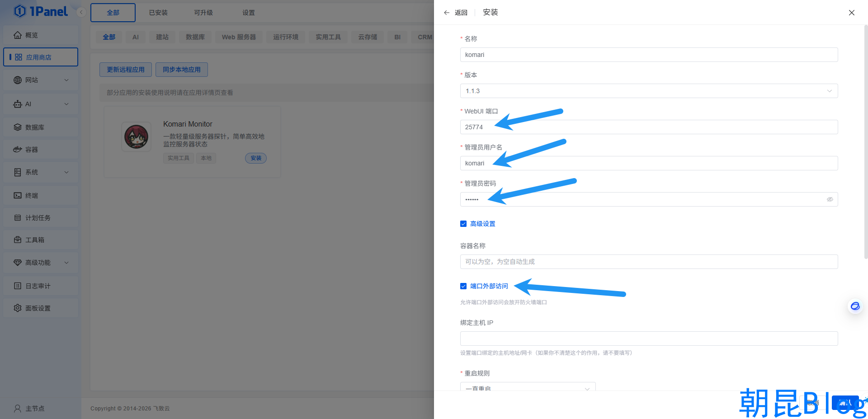Open the 概览 overview home icon

[x=18, y=35]
